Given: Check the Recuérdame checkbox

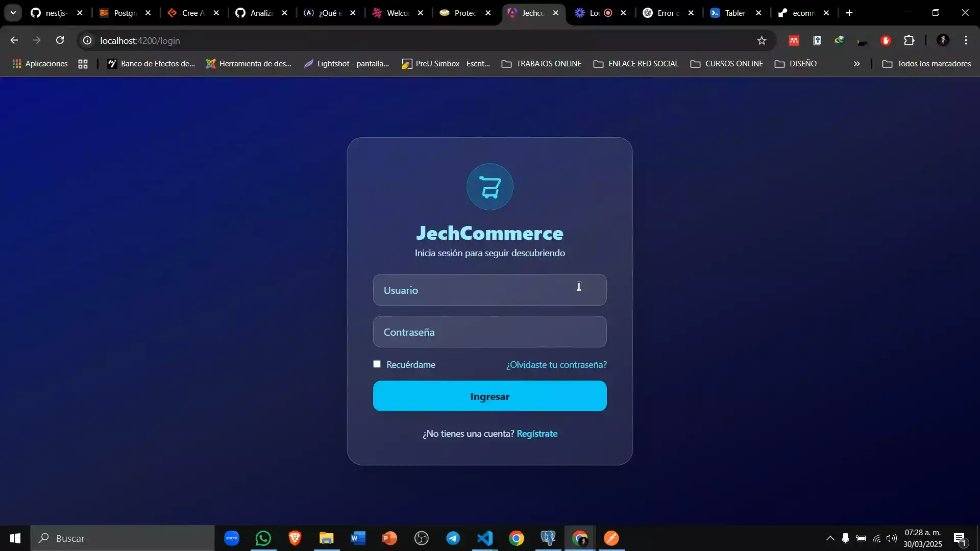Looking at the screenshot, I should click(x=377, y=364).
